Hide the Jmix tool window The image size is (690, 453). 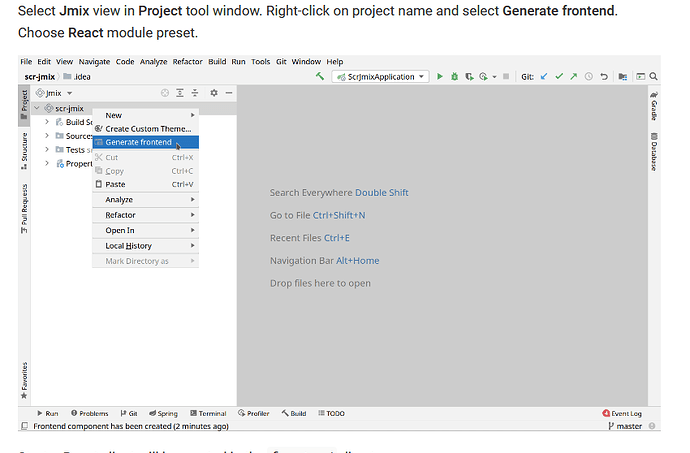[x=229, y=93]
